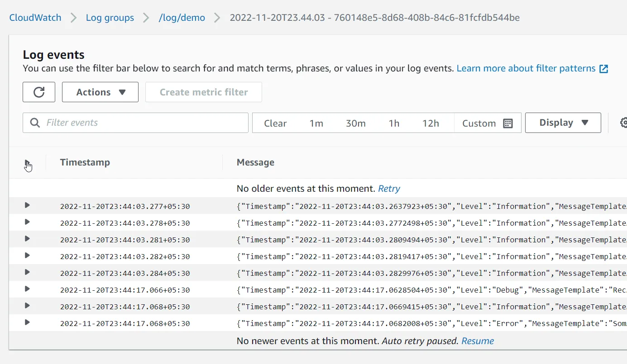Click Create metric filter
Viewport: 627px width, 364px height.
(x=203, y=92)
